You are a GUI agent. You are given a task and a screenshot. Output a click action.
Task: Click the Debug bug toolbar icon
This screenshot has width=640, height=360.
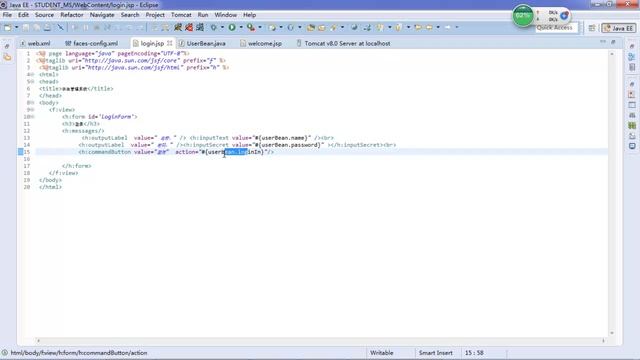(x=213, y=27)
